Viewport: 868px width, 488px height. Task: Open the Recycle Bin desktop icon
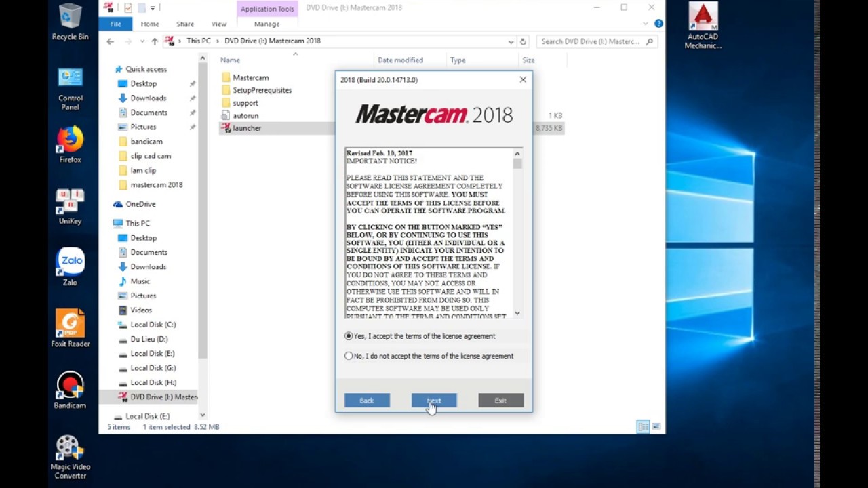point(70,22)
